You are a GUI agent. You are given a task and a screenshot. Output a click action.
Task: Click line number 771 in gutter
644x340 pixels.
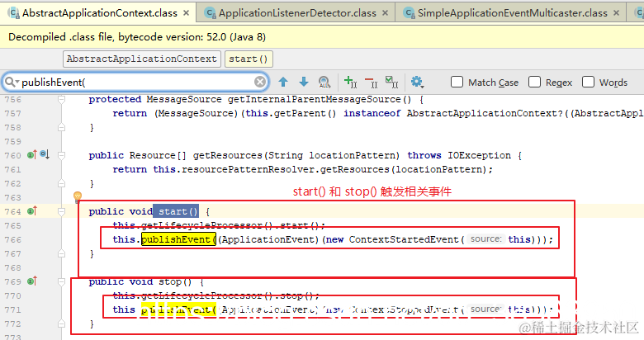12,309
